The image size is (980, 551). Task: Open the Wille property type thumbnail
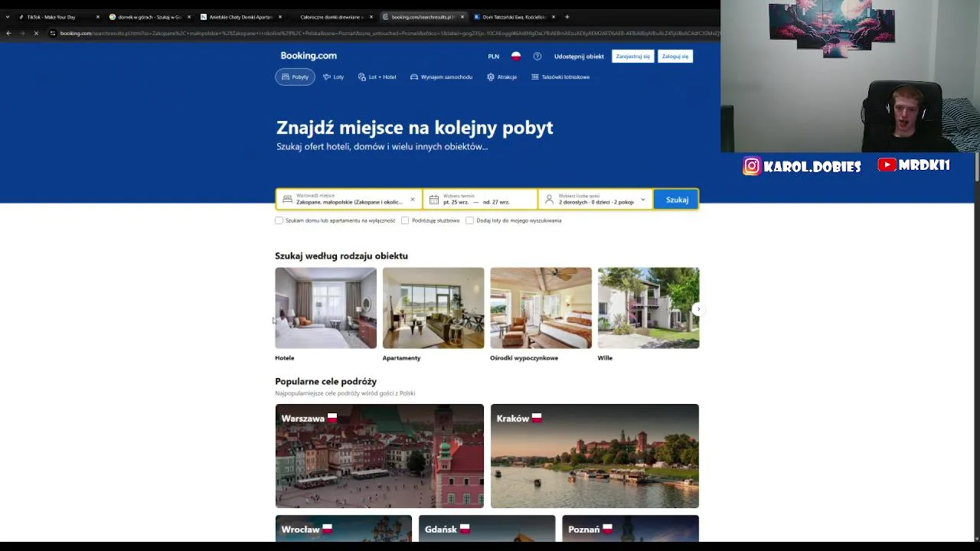pos(648,308)
